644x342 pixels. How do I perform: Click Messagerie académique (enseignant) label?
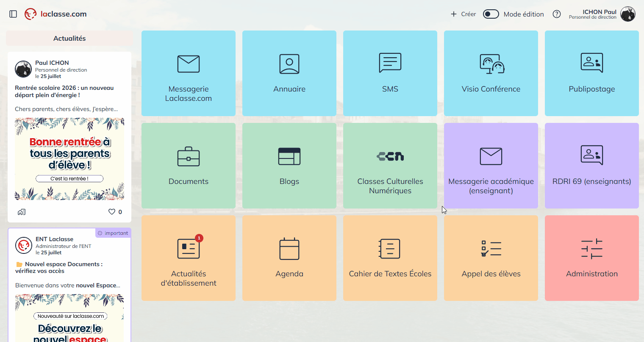pos(491,186)
